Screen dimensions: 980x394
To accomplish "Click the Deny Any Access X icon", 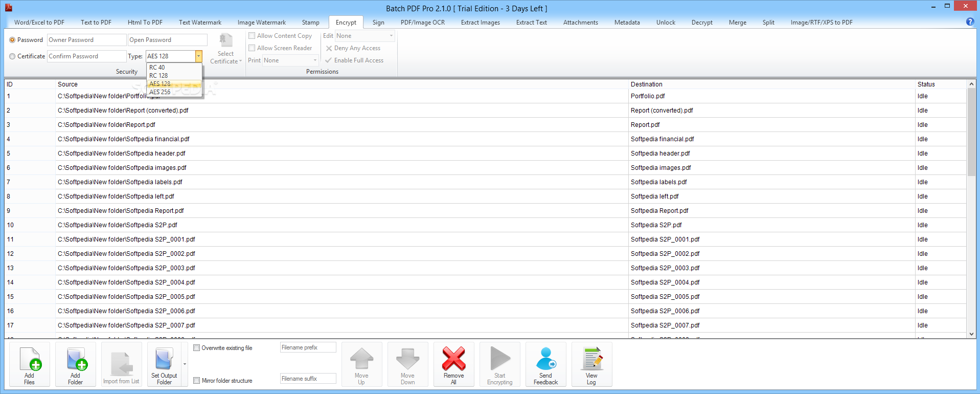I will click(329, 48).
